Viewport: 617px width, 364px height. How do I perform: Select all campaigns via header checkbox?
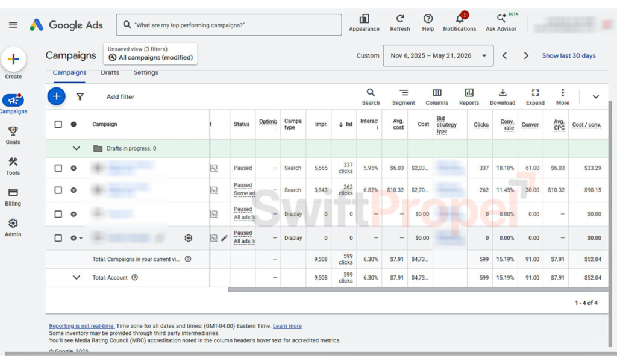click(58, 124)
